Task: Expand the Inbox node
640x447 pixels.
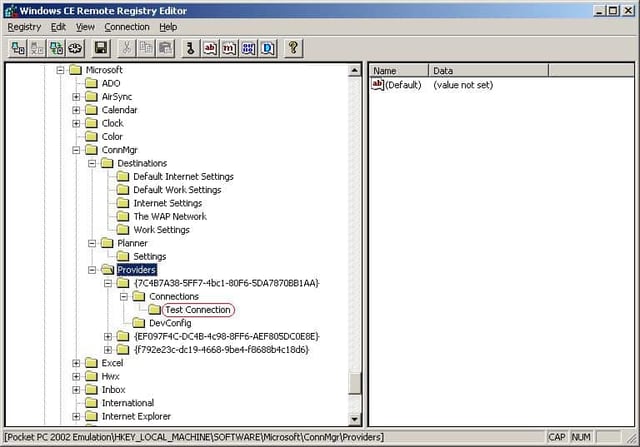Action: (76, 390)
